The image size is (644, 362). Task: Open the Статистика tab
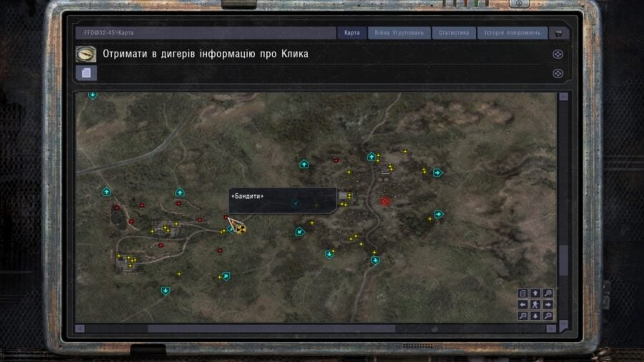[454, 33]
